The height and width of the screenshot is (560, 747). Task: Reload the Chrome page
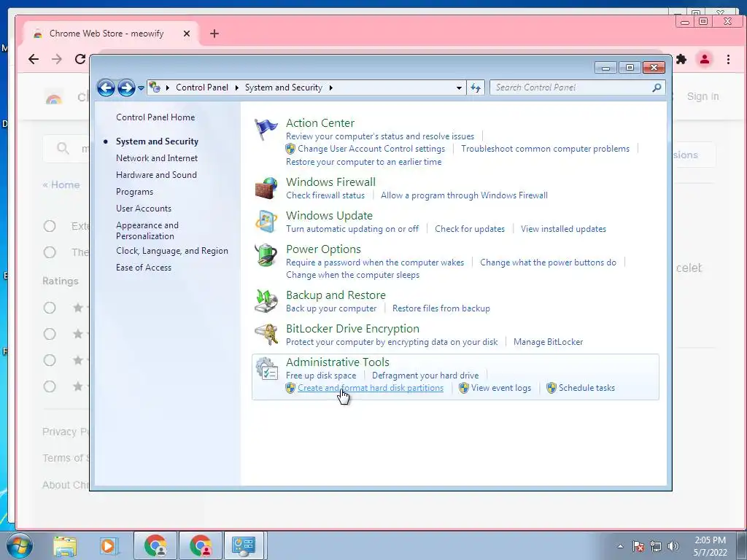click(80, 59)
